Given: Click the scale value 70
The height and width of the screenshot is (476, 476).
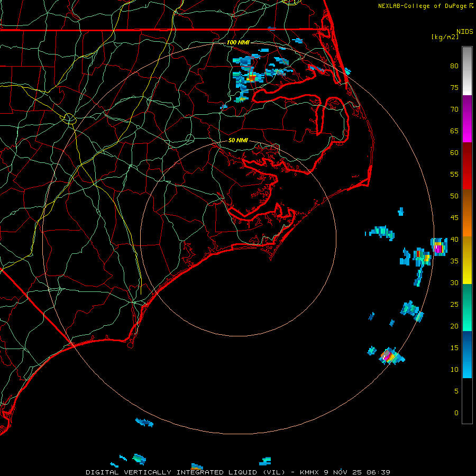Looking at the screenshot, I should pyautogui.click(x=454, y=109).
